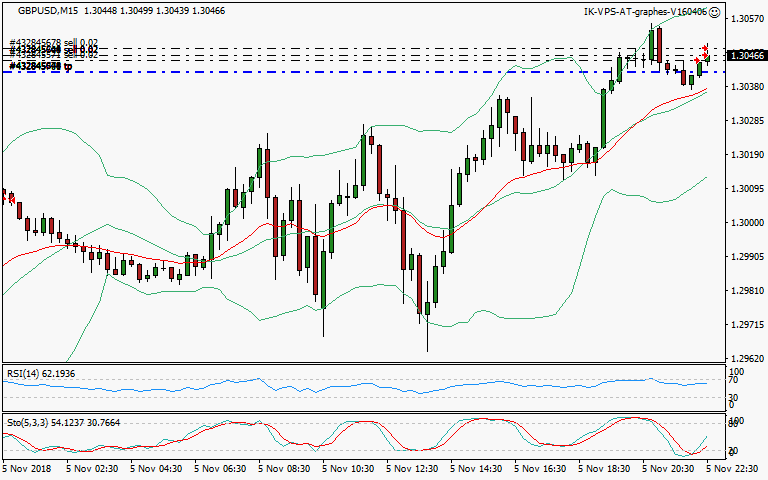Screen dimensions: 768x480
Task: Click the current price tag 1.30466
Action: [x=747, y=56]
